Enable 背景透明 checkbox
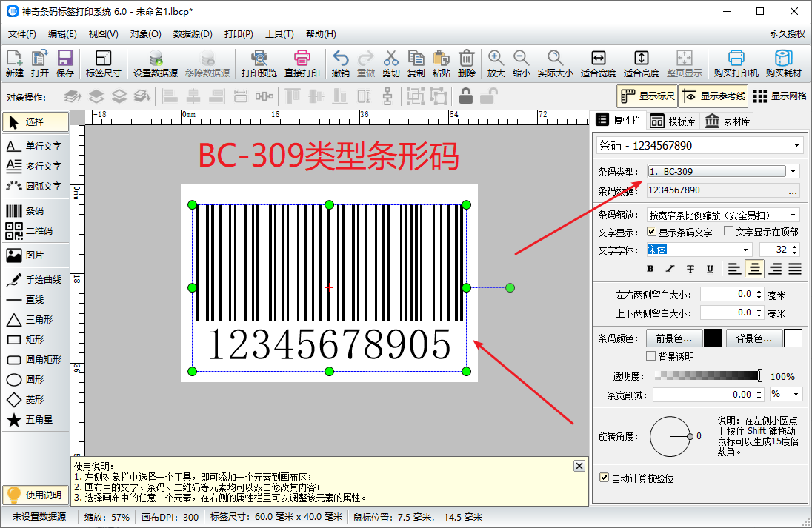The image size is (812, 528). (651, 356)
